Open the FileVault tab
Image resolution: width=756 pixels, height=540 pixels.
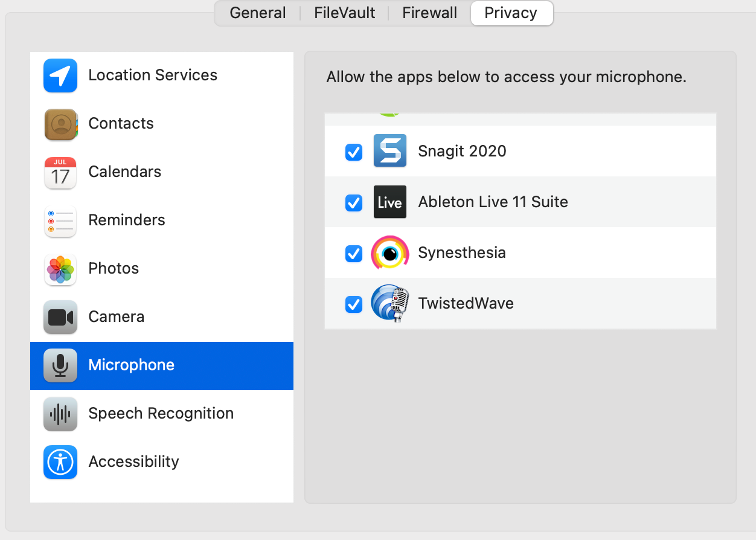(344, 13)
